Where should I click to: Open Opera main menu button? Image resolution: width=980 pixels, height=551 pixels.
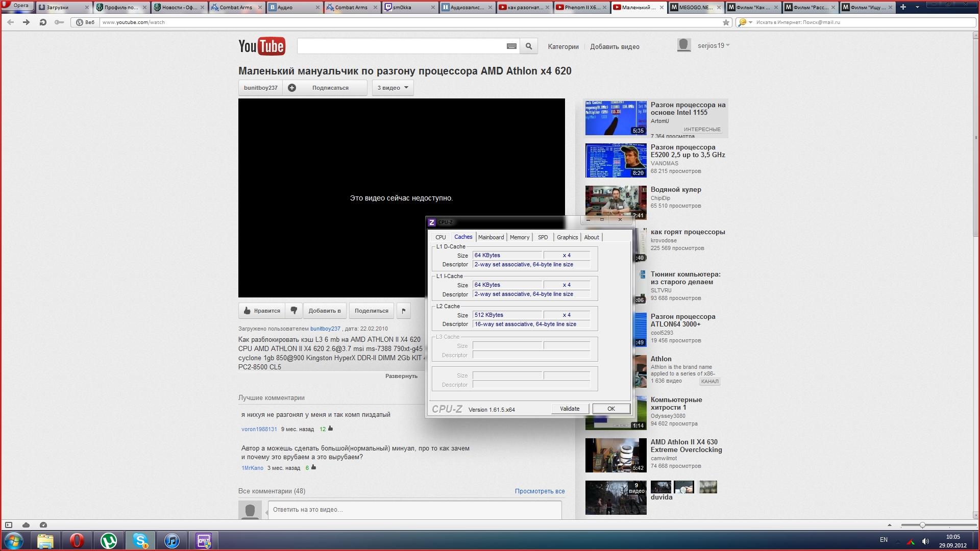[17, 6]
